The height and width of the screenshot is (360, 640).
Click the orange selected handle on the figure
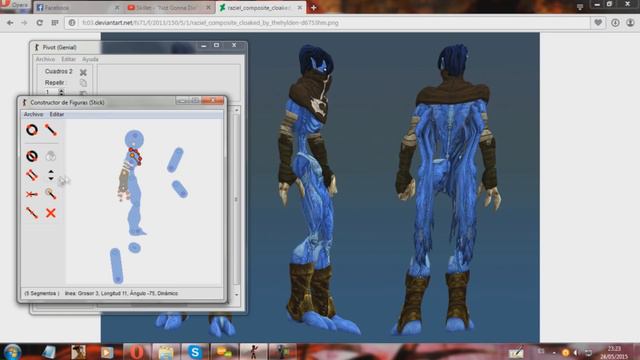[132, 156]
